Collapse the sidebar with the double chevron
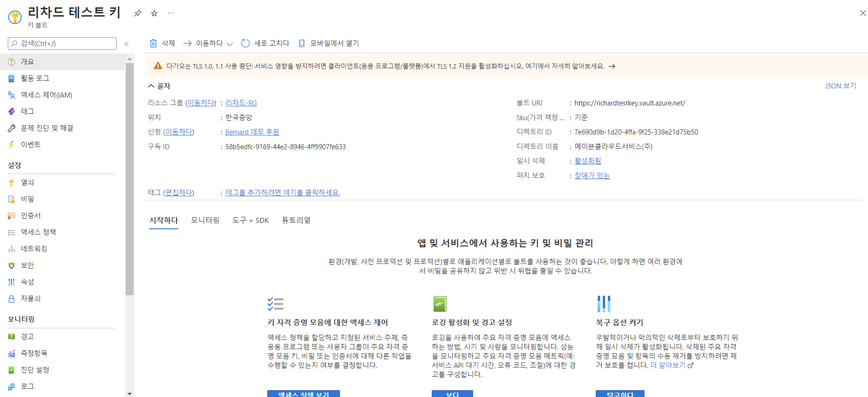 tap(127, 44)
